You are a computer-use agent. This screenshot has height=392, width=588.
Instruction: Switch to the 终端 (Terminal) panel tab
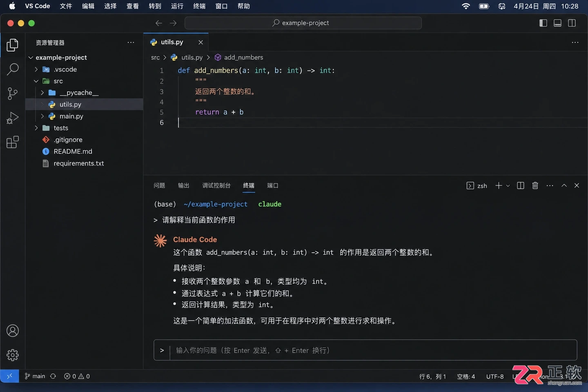coord(249,185)
